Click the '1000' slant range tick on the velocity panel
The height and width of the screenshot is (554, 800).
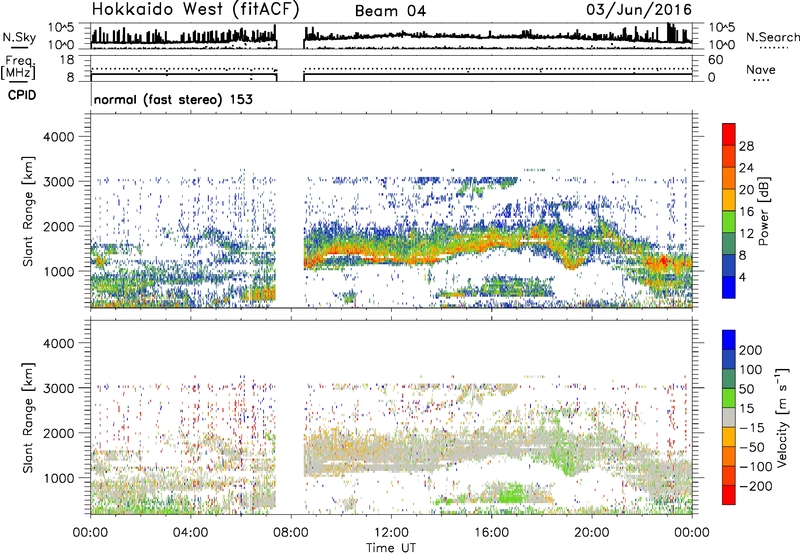pyautogui.click(x=59, y=478)
